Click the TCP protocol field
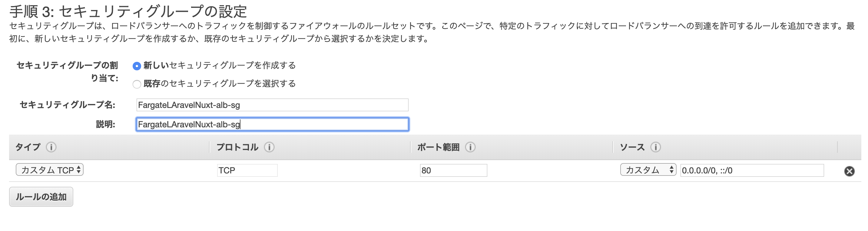The height and width of the screenshot is (231, 868). click(x=247, y=170)
